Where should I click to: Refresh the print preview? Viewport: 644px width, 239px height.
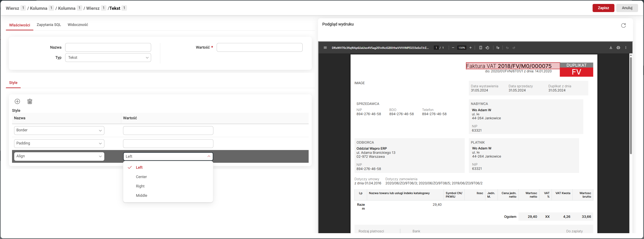623,25
